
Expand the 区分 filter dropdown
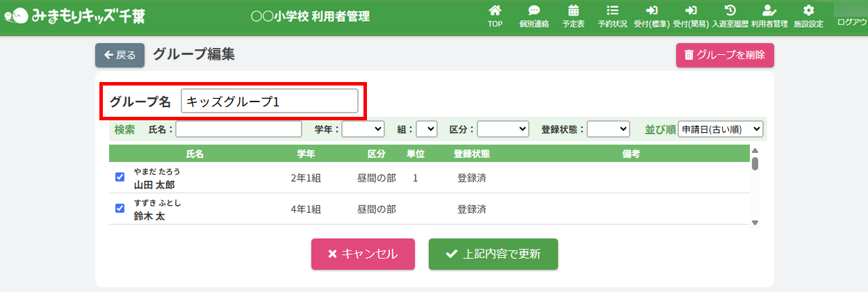pos(502,129)
